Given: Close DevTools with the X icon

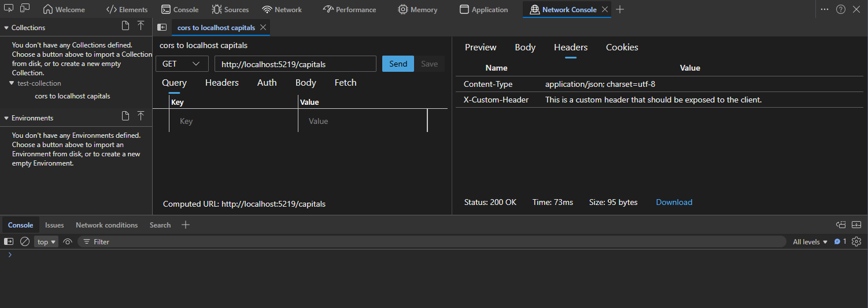Looking at the screenshot, I should 857,9.
